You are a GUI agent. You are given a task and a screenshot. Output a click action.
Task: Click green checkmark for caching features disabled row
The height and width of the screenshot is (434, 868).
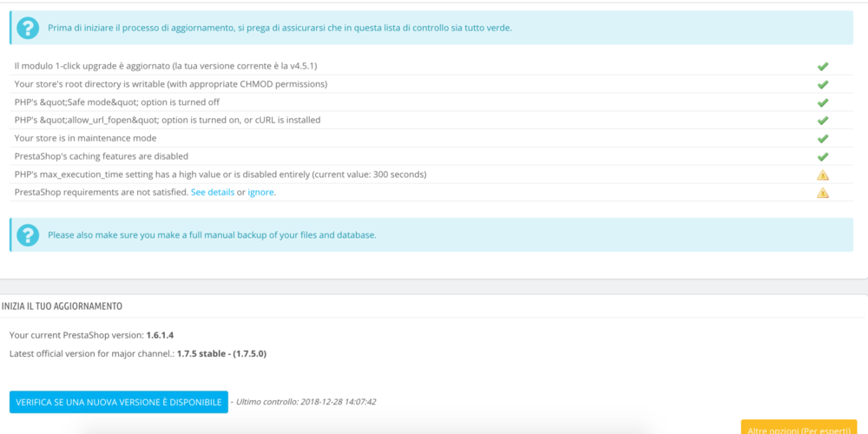point(823,156)
